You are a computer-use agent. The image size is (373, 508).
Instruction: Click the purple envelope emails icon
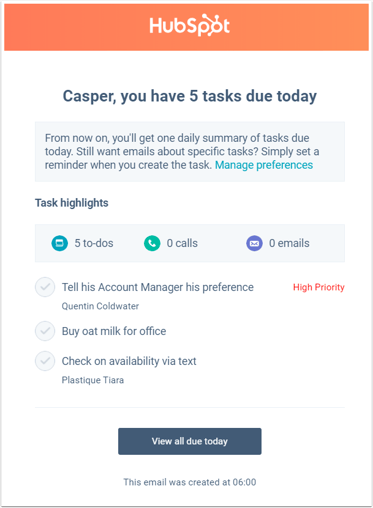(x=254, y=243)
